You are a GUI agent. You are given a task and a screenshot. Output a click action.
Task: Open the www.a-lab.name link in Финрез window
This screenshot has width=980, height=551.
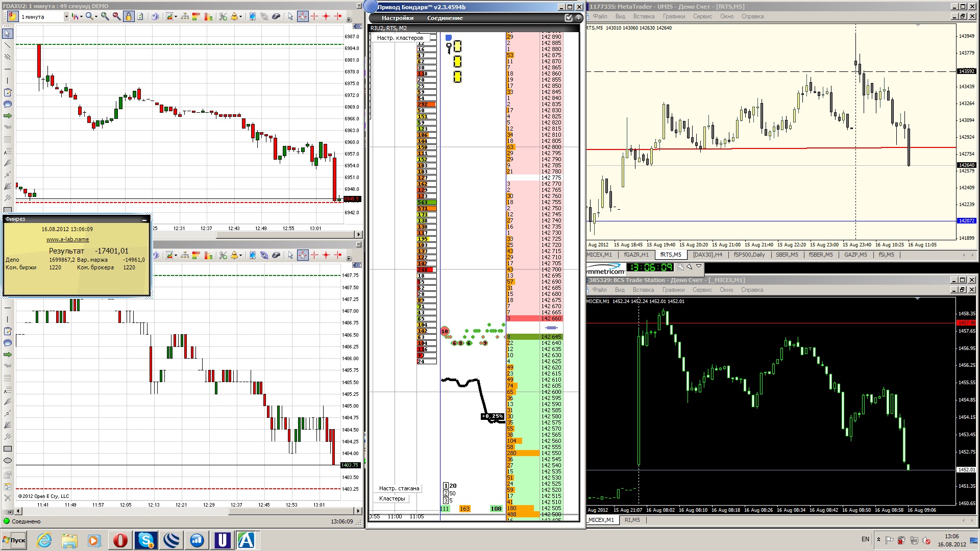point(67,239)
